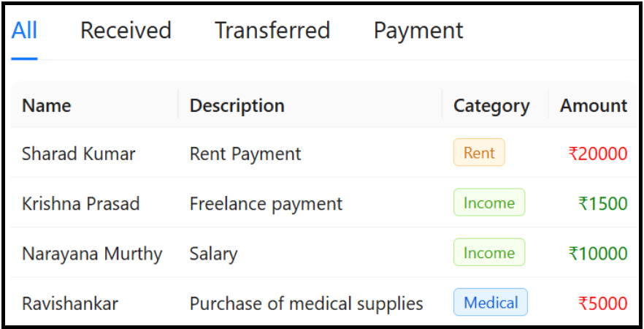Click the Description column header

[x=237, y=105]
